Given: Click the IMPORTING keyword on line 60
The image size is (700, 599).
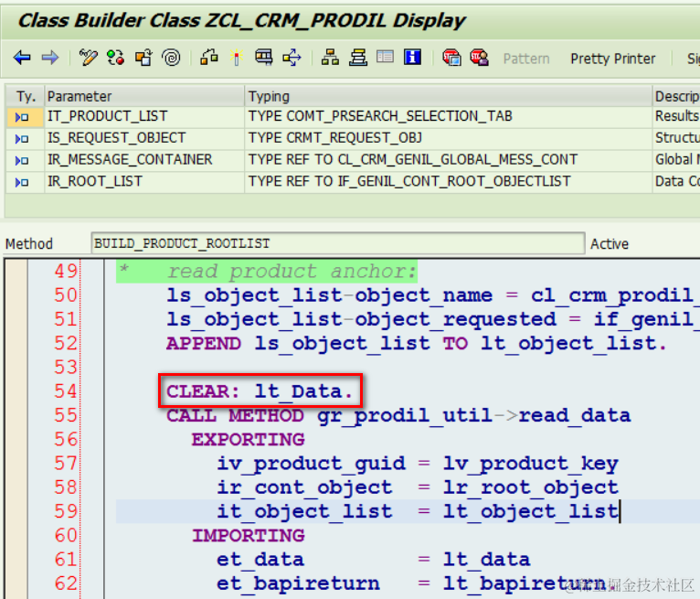Looking at the screenshot, I should pyautogui.click(x=249, y=536).
